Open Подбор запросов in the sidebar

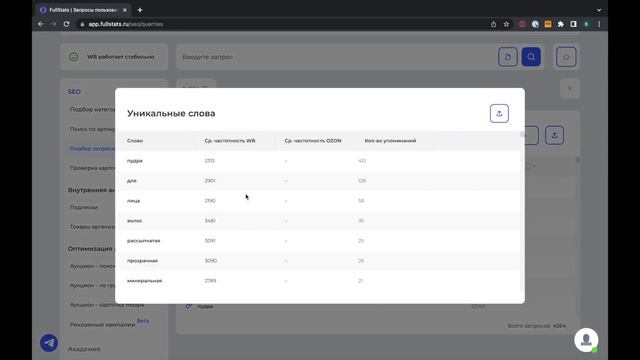pyautogui.click(x=92, y=149)
